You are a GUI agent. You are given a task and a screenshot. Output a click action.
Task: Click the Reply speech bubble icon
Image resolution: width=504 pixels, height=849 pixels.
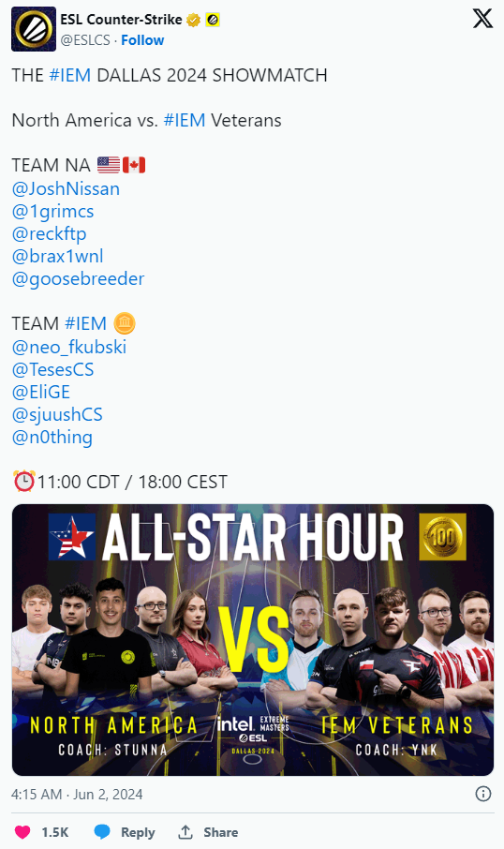(x=102, y=832)
